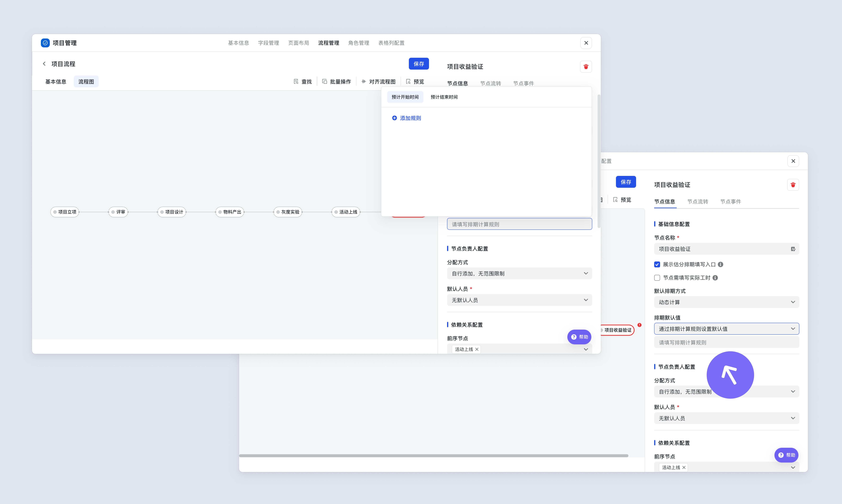This screenshot has width=842, height=504.
Task: Click horizontal scrollbar in back window canvas
Action: click(x=434, y=456)
